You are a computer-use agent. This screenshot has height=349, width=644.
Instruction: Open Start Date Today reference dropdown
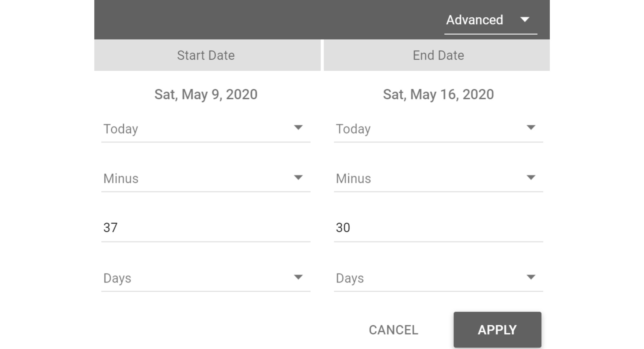point(206,129)
